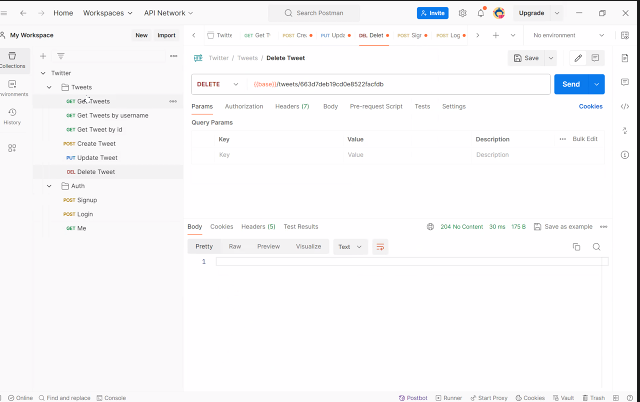Image resolution: width=640 pixels, height=402 pixels.
Task: Open the response format Text dropdown
Action: click(x=350, y=247)
